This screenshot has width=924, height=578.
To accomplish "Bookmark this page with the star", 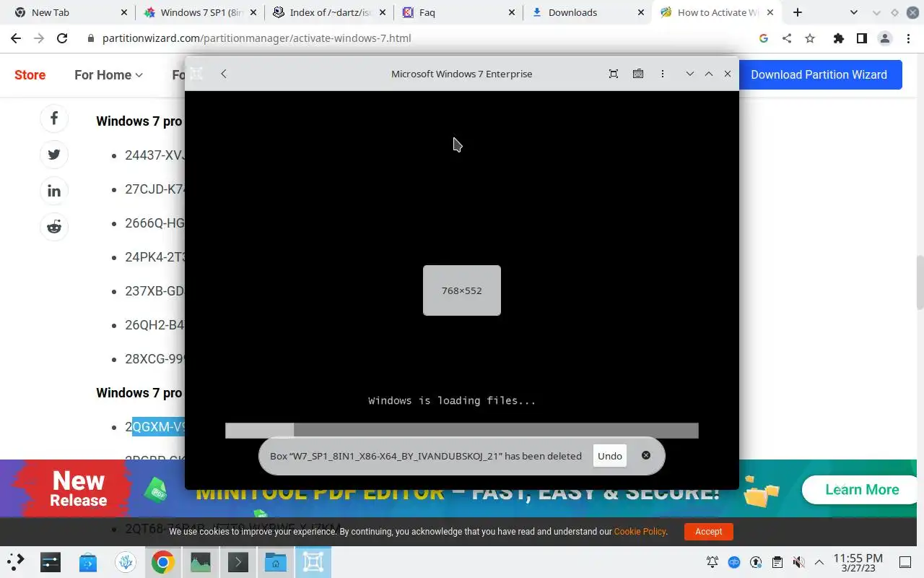I will click(x=810, y=38).
